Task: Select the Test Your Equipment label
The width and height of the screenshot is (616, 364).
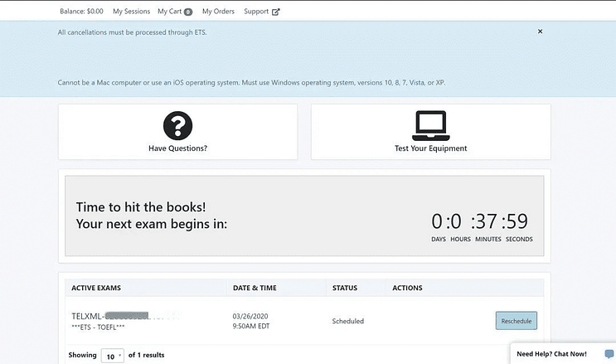Action: coord(430,148)
